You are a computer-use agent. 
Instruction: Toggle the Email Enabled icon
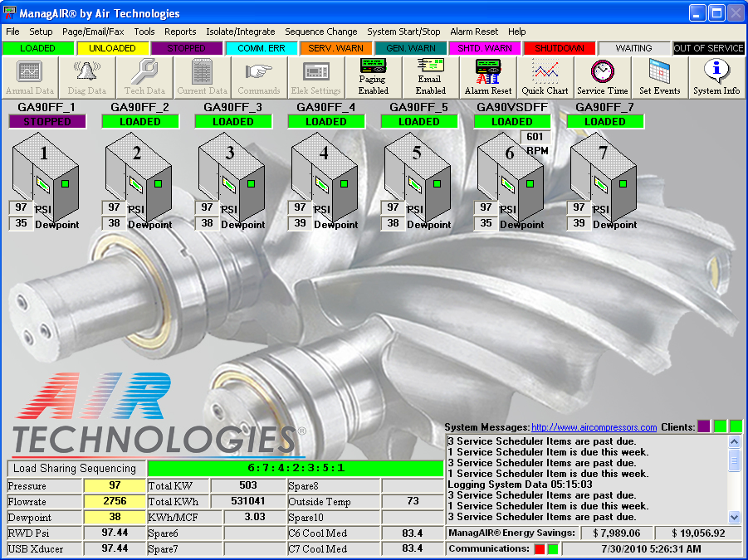pyautogui.click(x=430, y=77)
